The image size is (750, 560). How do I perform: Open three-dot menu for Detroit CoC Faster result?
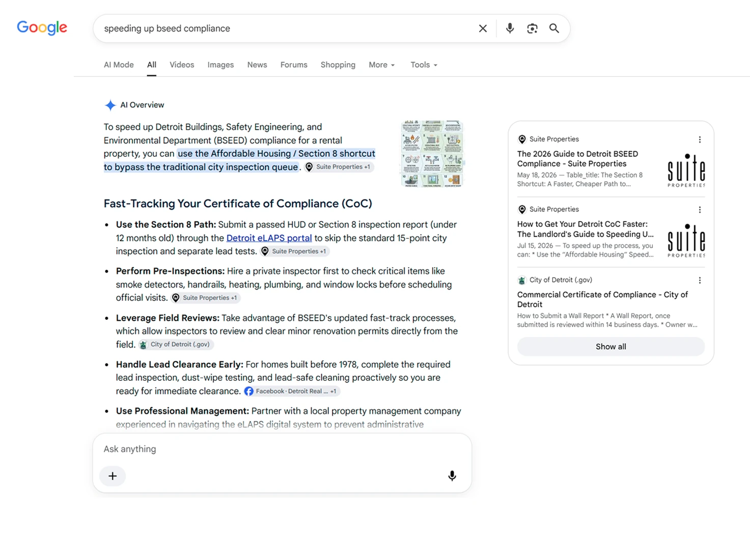(700, 210)
